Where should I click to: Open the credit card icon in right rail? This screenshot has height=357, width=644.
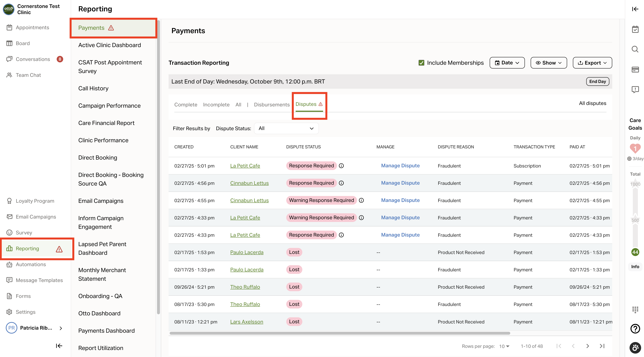[x=635, y=69]
